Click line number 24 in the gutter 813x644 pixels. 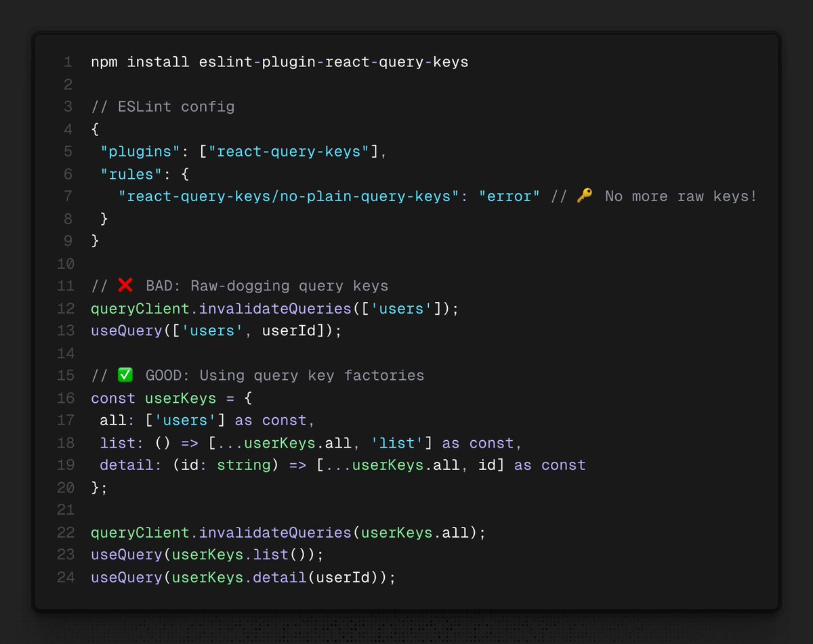pos(64,577)
